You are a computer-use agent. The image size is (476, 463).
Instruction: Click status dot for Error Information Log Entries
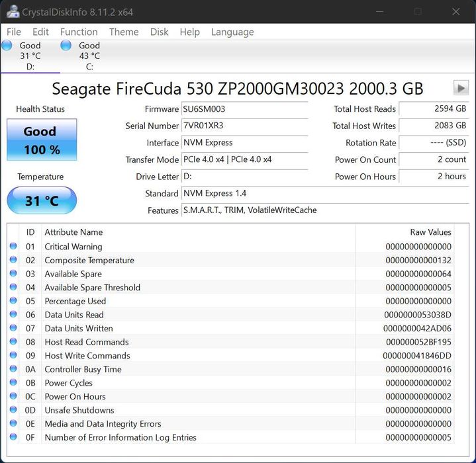[13, 437]
